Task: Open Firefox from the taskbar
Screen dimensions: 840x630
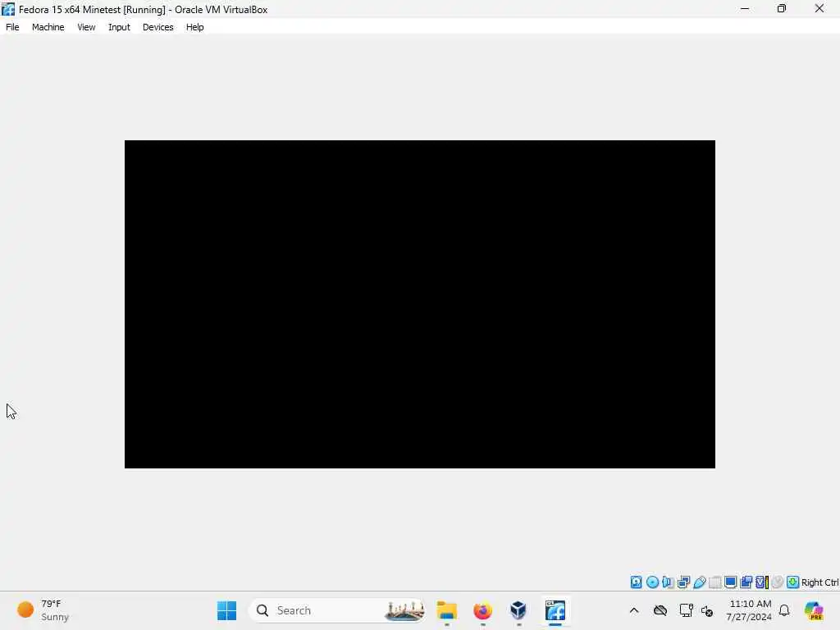Action: 482,610
